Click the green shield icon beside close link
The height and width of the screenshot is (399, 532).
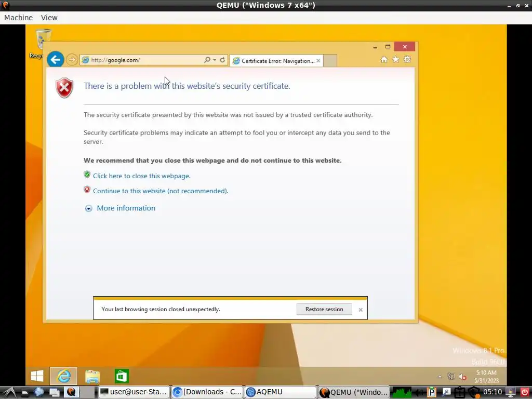pos(87,175)
